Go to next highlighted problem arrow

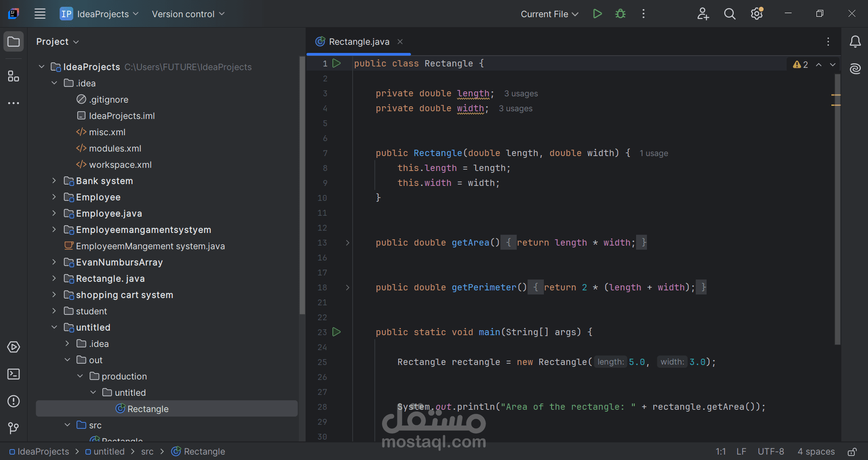pos(833,65)
